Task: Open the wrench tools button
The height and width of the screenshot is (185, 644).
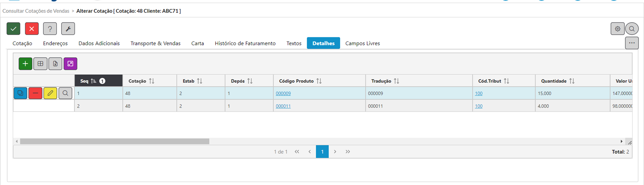Action: [68, 29]
